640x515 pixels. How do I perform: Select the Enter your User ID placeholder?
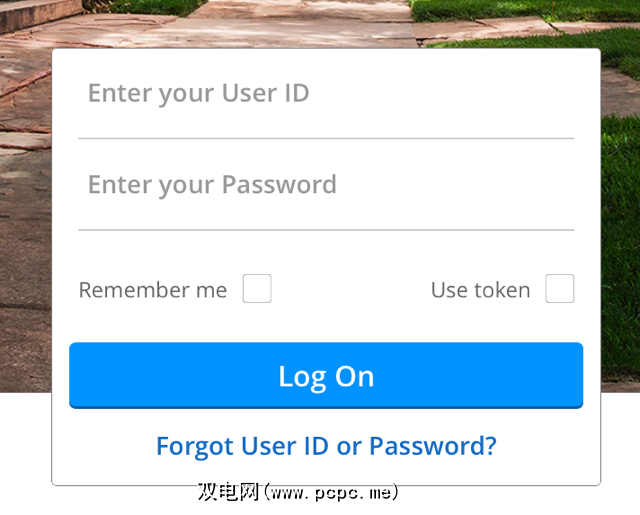(198, 93)
